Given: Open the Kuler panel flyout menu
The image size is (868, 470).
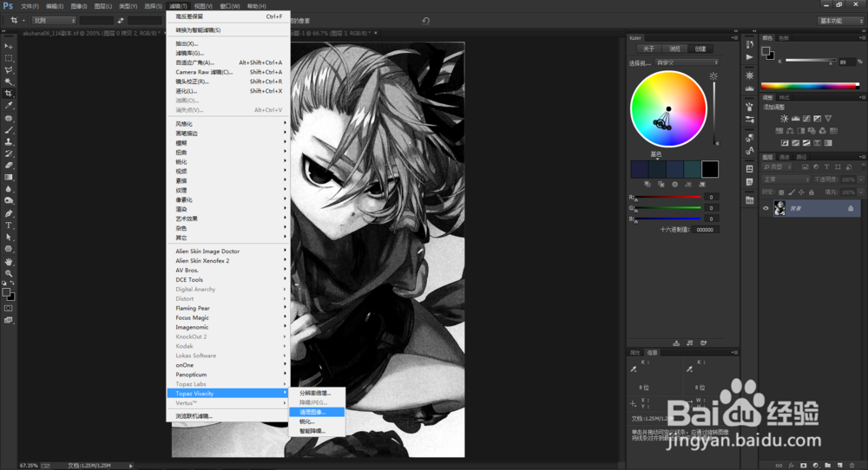Looking at the screenshot, I should pos(734,37).
